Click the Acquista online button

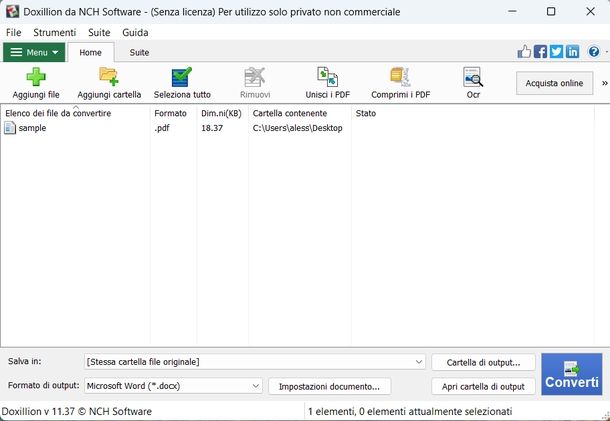[x=554, y=83]
